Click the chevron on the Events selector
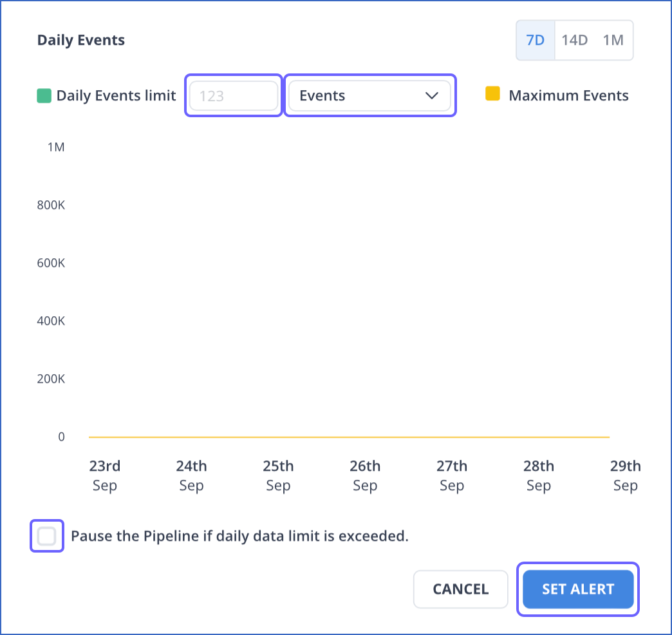 coord(433,95)
